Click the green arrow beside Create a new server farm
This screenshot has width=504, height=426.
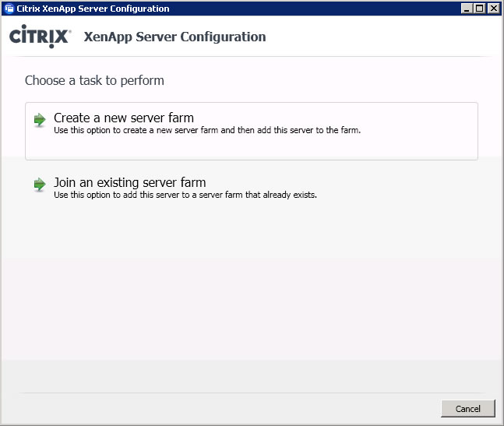(40, 120)
